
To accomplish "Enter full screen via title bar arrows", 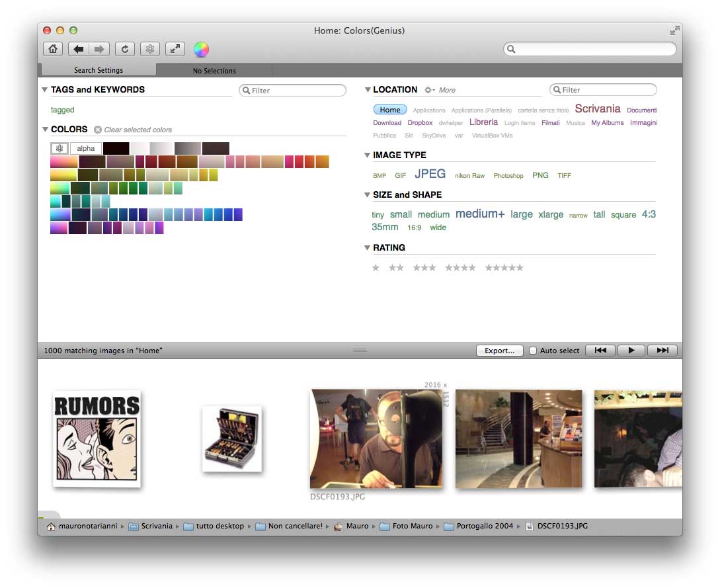I will click(x=674, y=31).
